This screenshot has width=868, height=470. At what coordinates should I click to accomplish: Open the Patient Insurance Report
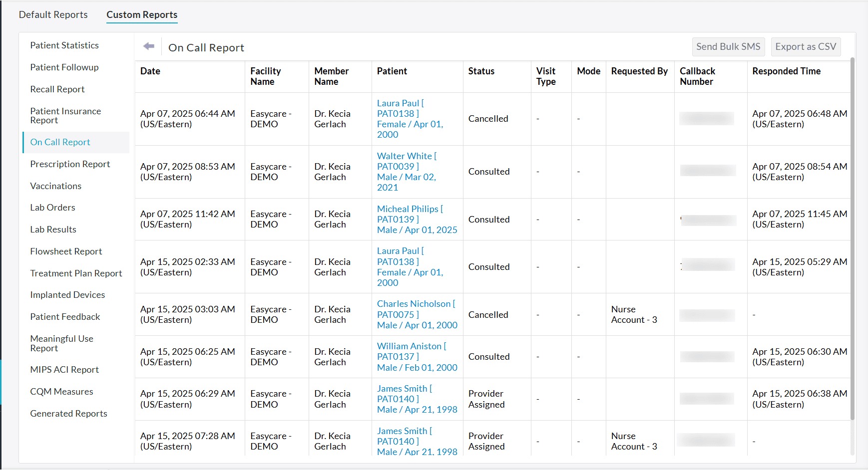pyautogui.click(x=65, y=115)
